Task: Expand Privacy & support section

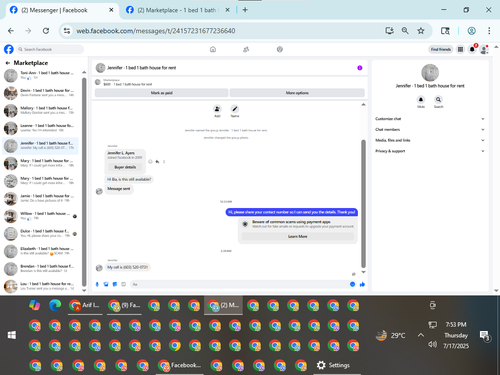Action: click(430, 151)
